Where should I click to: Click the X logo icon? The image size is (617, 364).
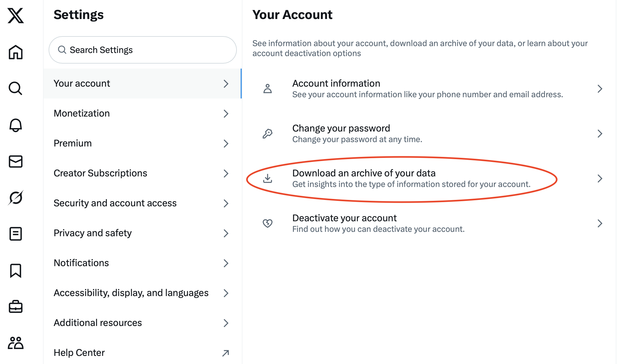coord(16,16)
